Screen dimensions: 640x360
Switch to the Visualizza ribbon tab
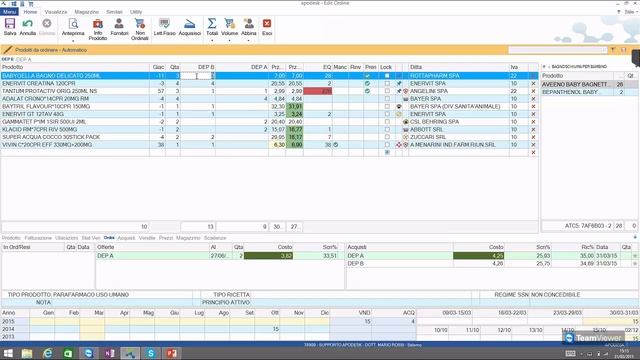(56, 12)
